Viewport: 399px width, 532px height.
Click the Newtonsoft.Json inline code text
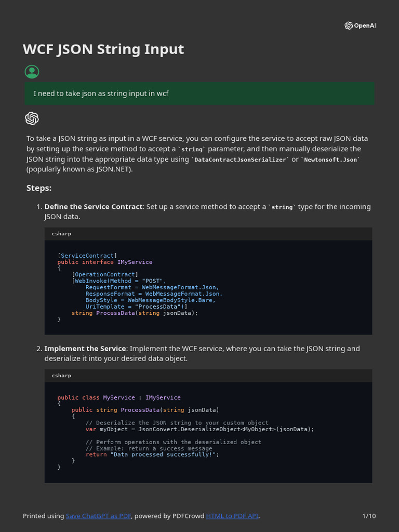pyautogui.click(x=330, y=160)
